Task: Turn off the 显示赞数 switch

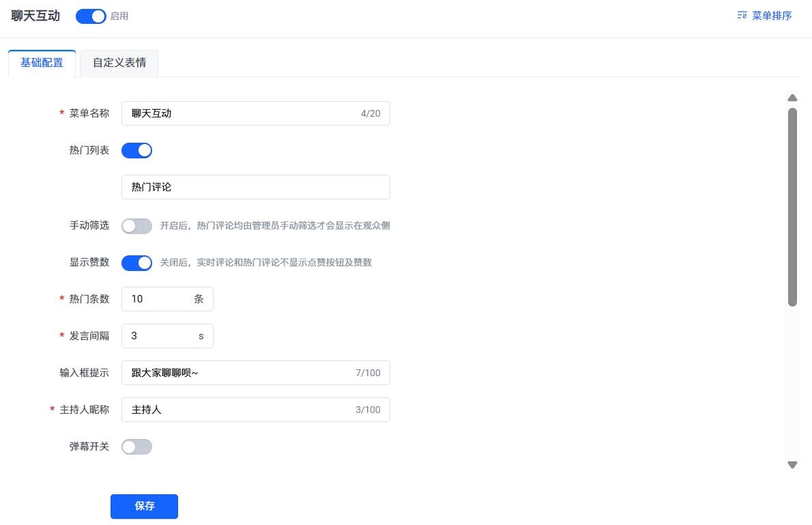Action: (x=136, y=263)
